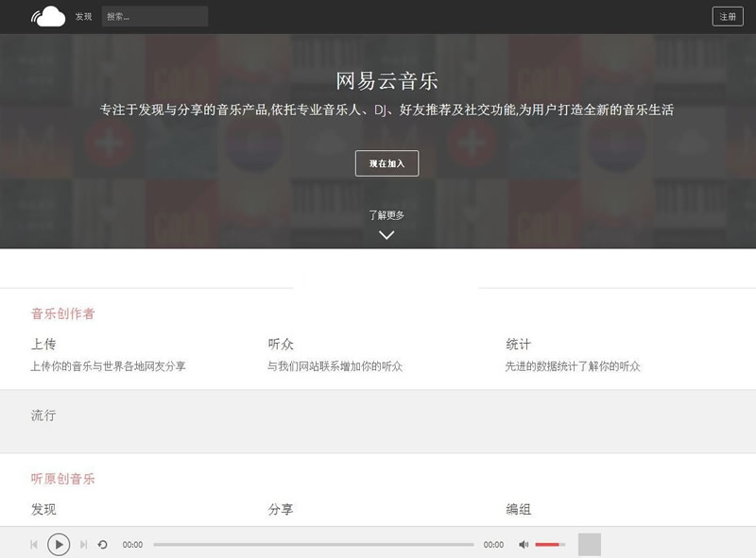Click the cloud logo icon
The image size is (756, 558).
[x=48, y=16]
